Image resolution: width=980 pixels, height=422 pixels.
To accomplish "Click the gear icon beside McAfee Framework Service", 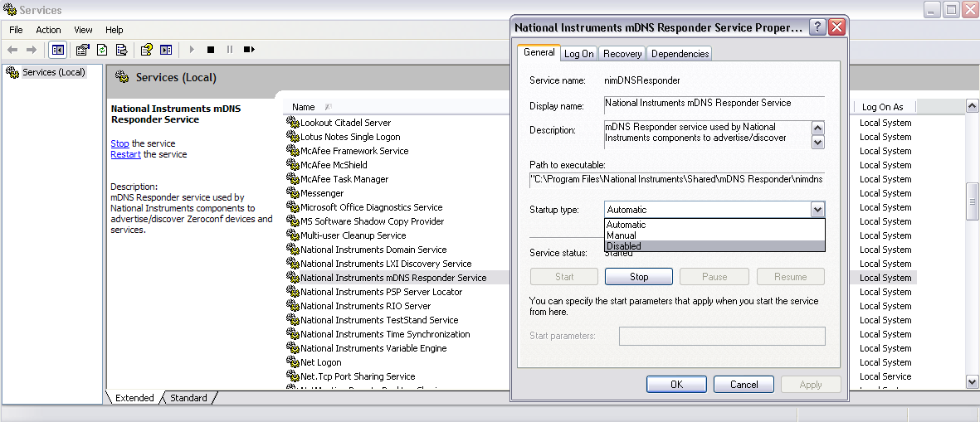I will (292, 151).
